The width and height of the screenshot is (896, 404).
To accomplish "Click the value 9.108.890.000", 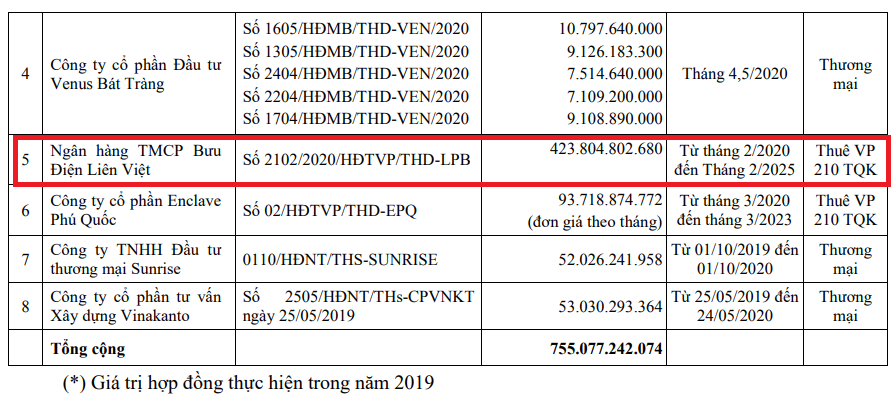I will (614, 118).
